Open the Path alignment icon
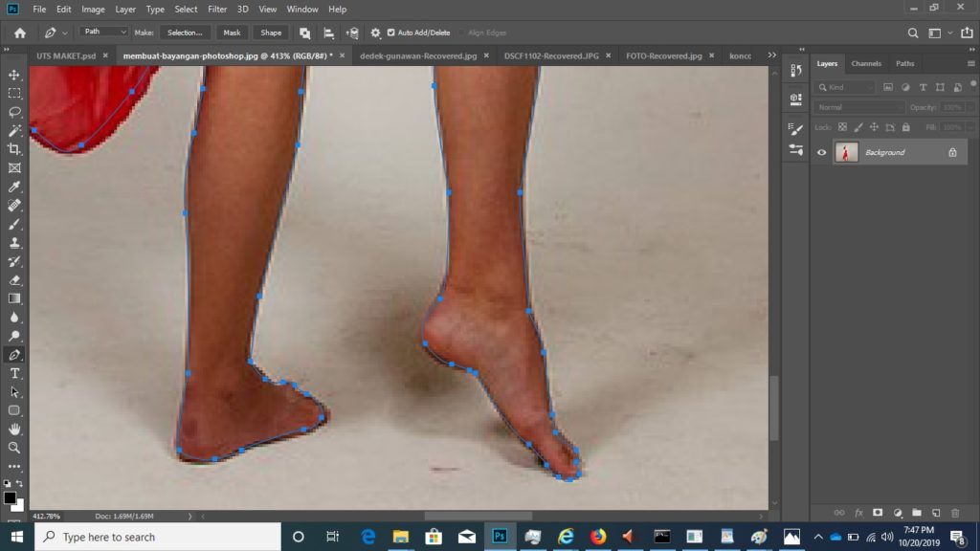The width and height of the screenshot is (980, 551). click(328, 33)
